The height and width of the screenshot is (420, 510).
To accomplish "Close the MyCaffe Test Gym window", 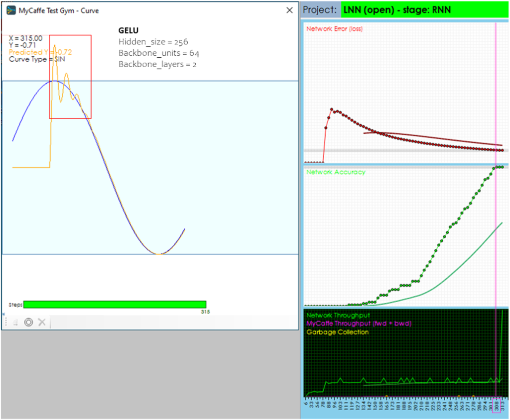I will 289,10.
